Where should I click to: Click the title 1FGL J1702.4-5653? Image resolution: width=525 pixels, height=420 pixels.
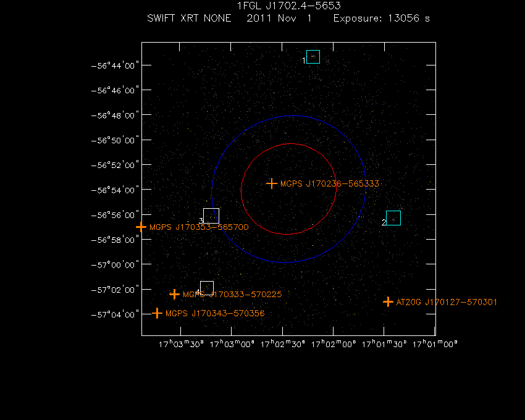coord(289,6)
